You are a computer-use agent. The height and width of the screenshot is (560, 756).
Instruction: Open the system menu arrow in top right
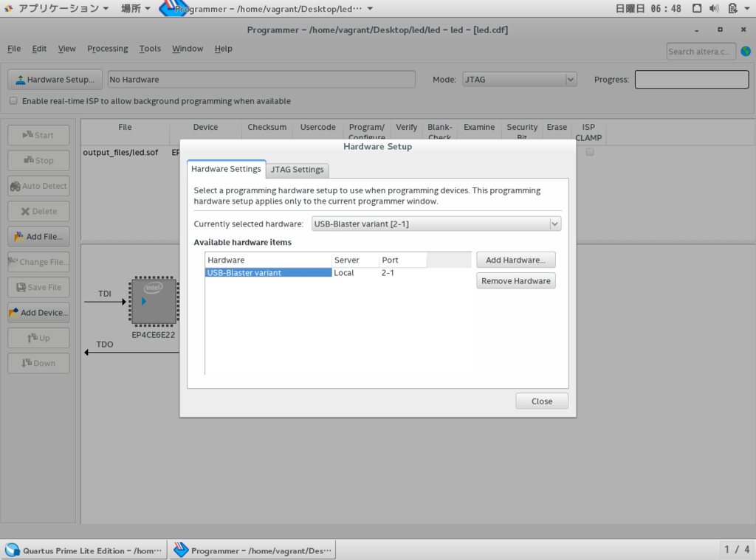[x=747, y=8]
